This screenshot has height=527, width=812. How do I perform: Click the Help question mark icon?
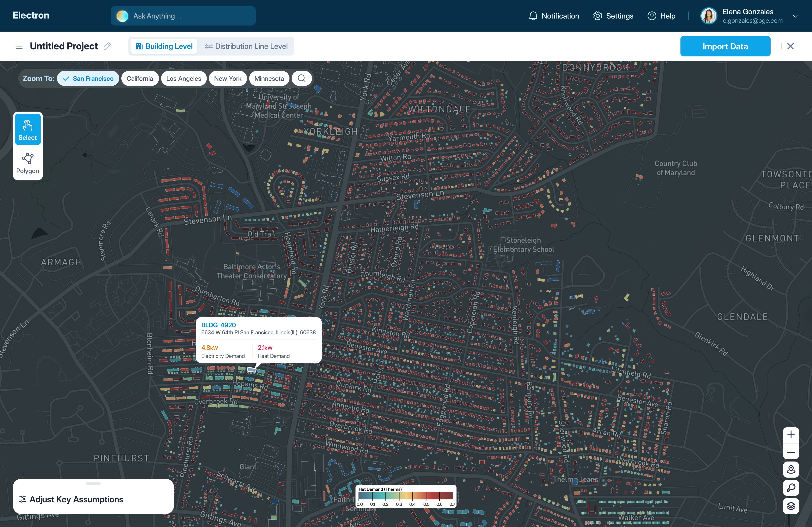click(x=652, y=16)
